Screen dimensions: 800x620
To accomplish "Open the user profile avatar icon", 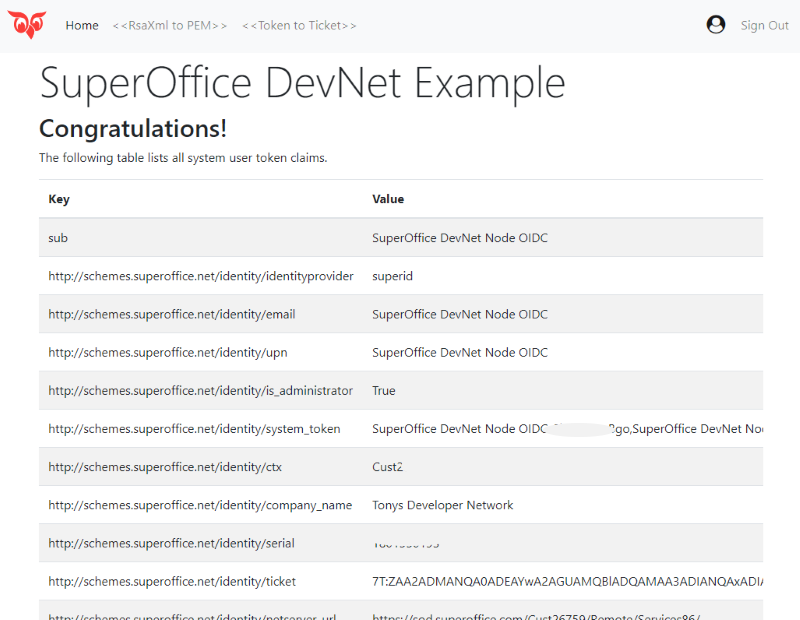I will [716, 24].
